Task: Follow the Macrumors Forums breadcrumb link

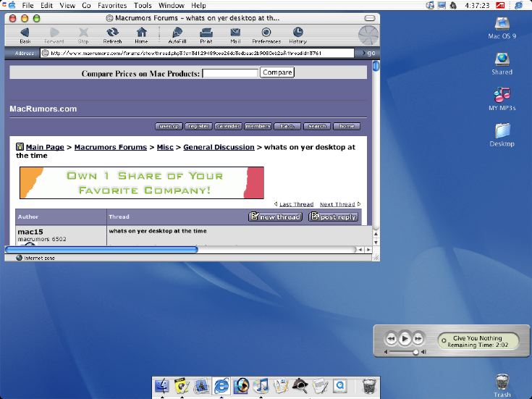Action: point(111,147)
